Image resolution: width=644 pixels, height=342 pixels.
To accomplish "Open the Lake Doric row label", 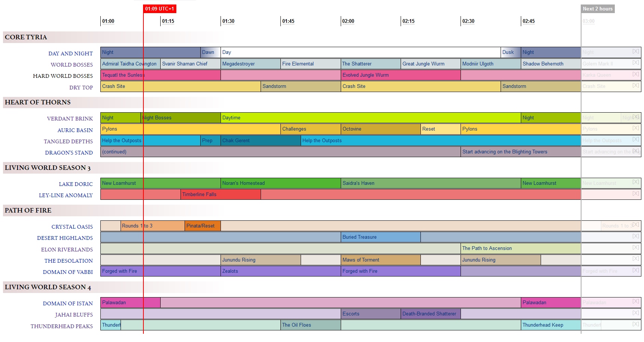I will coord(76,184).
